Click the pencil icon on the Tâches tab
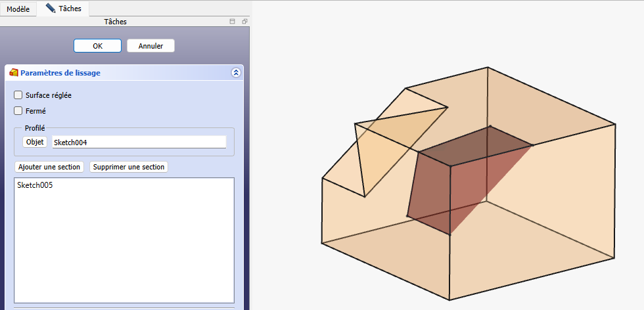The width and height of the screenshot is (644, 310). tap(51, 9)
